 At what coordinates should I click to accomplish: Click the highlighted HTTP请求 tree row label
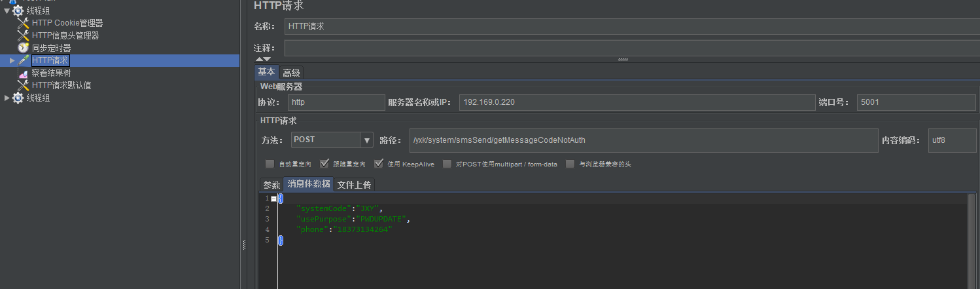(x=50, y=60)
